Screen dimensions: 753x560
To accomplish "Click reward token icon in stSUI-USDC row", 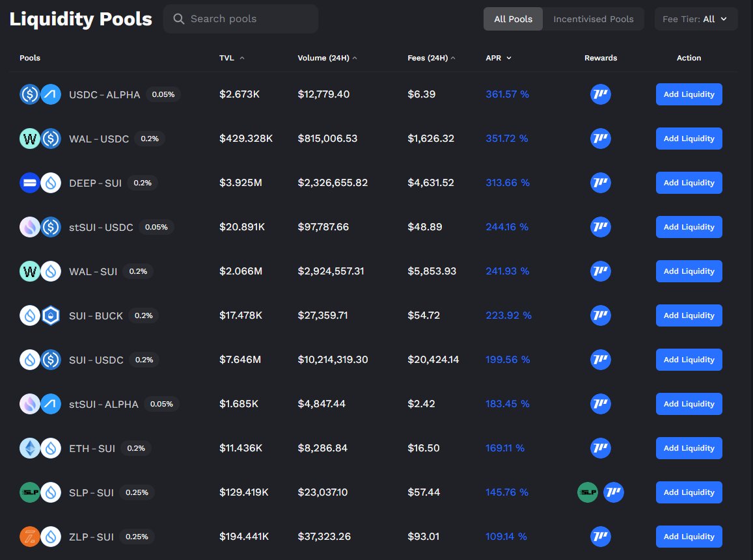I will point(600,226).
